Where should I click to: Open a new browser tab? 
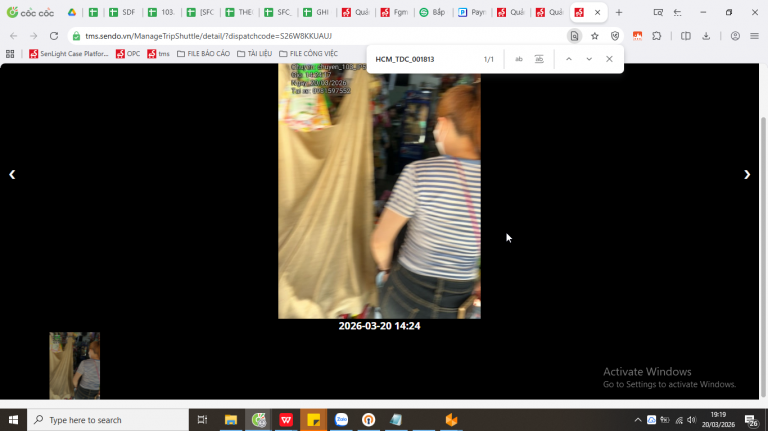[x=619, y=13]
